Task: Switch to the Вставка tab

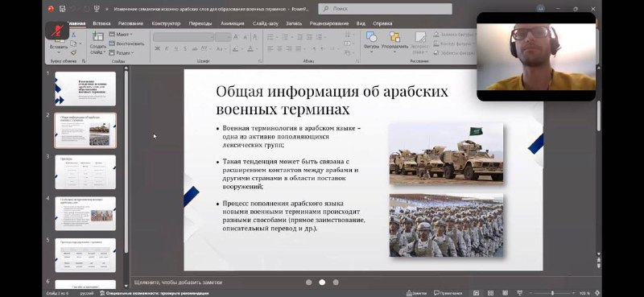Action: pyautogui.click(x=101, y=23)
